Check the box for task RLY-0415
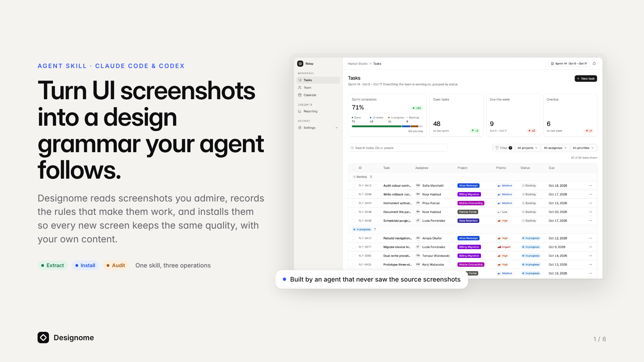The height and width of the screenshot is (362, 644). (354, 186)
